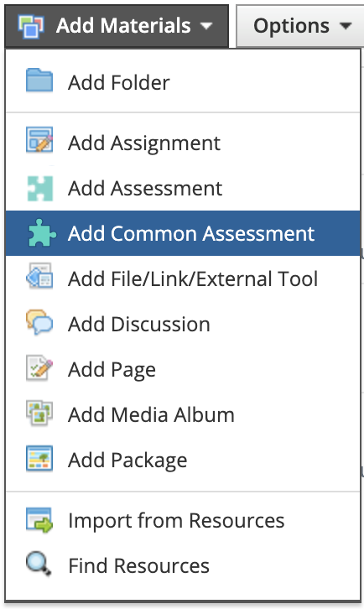Image resolution: width=364 pixels, height=609 pixels.
Task: Open the Options dropdown
Action: [300, 26]
